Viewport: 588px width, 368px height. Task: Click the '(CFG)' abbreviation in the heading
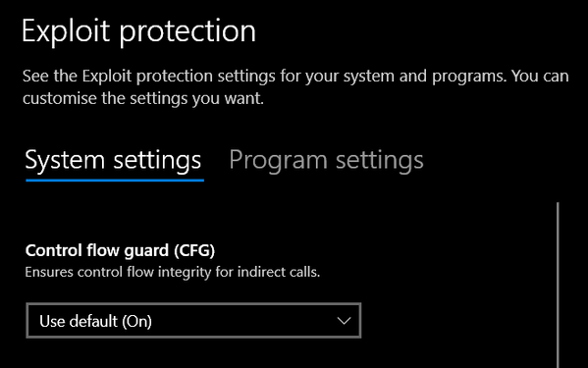click(194, 250)
